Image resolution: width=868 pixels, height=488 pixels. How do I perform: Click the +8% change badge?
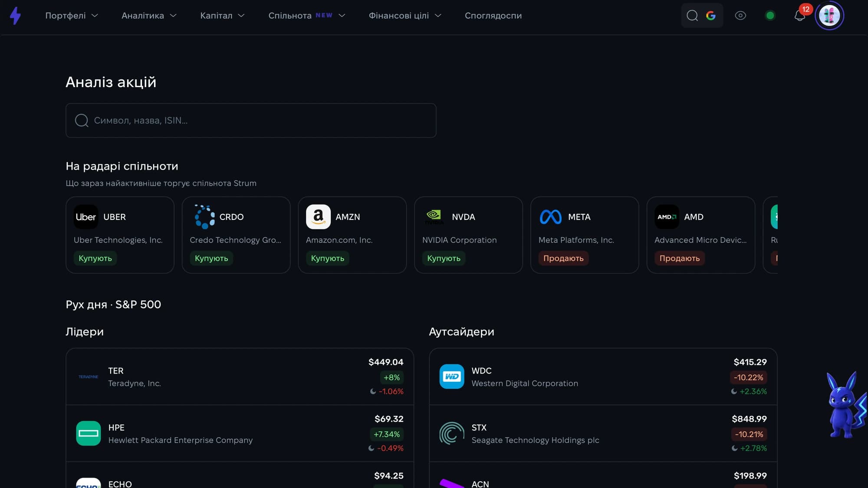[x=391, y=377]
